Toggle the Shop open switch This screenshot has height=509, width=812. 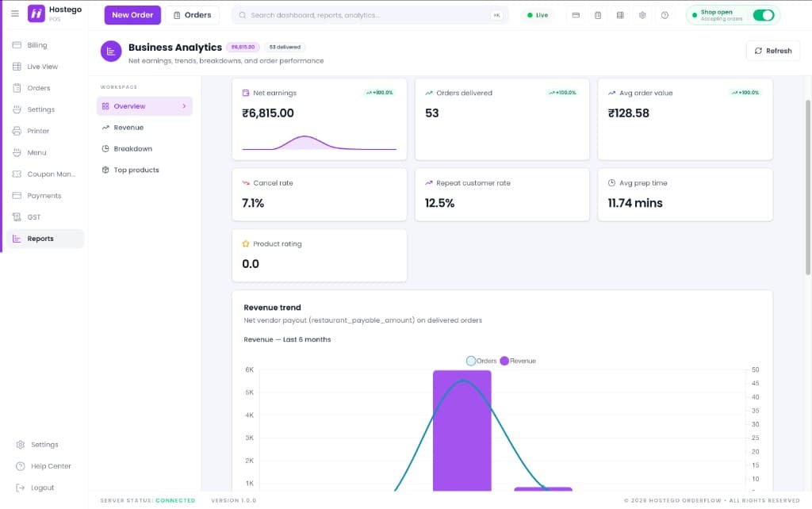point(764,15)
